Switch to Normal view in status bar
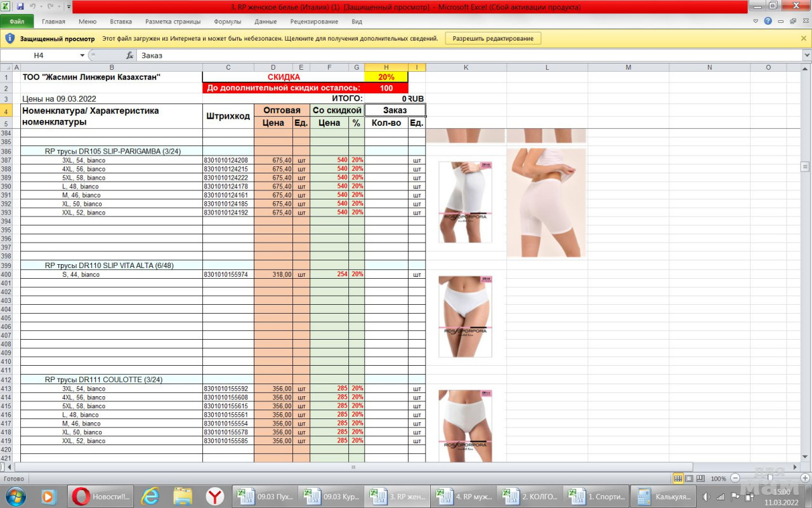This screenshot has width=812, height=508. click(x=678, y=478)
